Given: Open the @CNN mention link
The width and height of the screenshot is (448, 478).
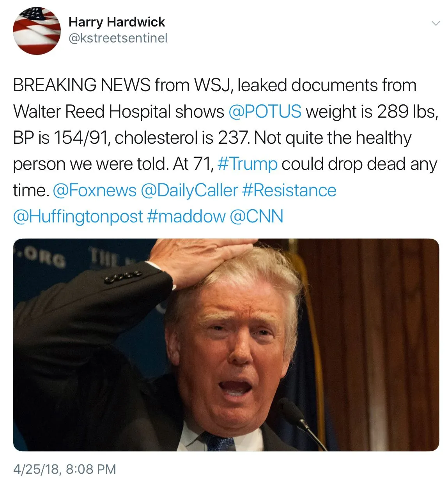Looking at the screenshot, I should click(x=257, y=217).
